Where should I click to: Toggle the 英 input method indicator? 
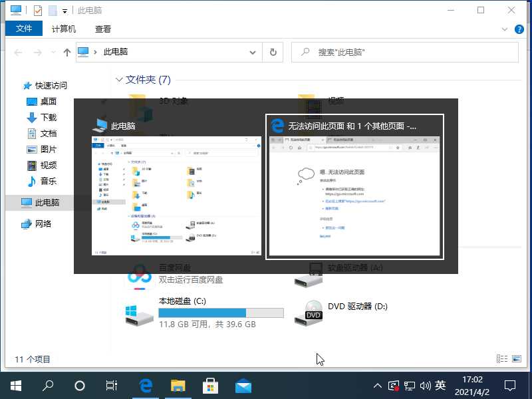click(x=440, y=385)
